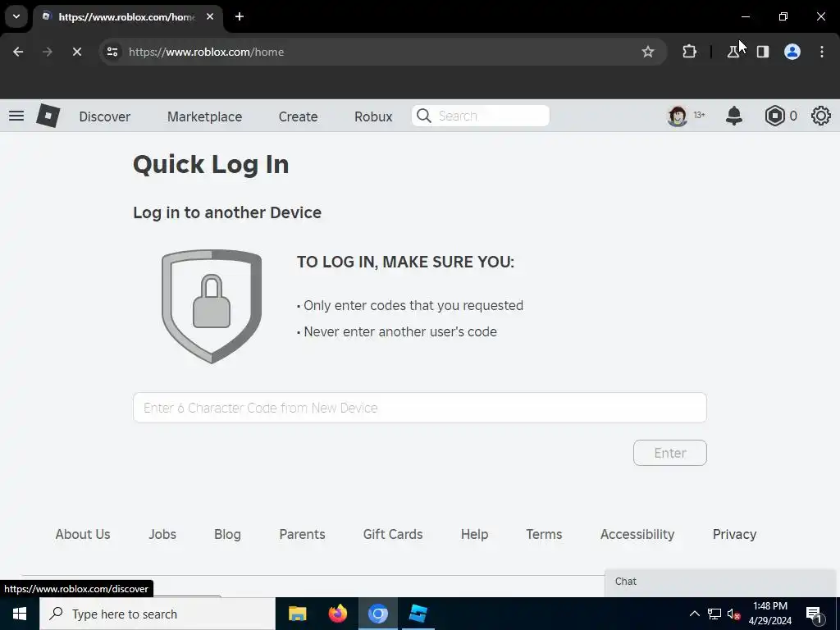Stop loading the page
Screen dimensions: 840x630
pyautogui.click(x=76, y=52)
